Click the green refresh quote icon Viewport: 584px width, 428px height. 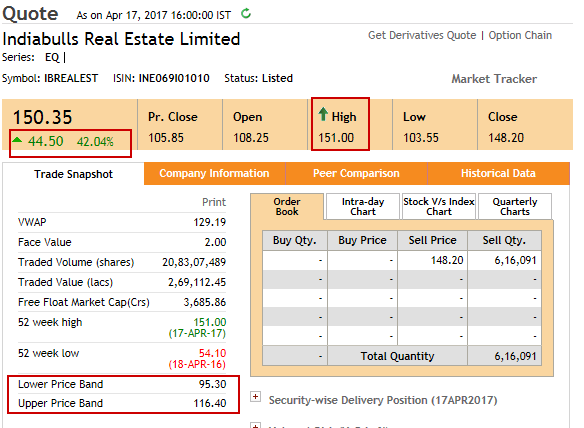[x=246, y=14]
